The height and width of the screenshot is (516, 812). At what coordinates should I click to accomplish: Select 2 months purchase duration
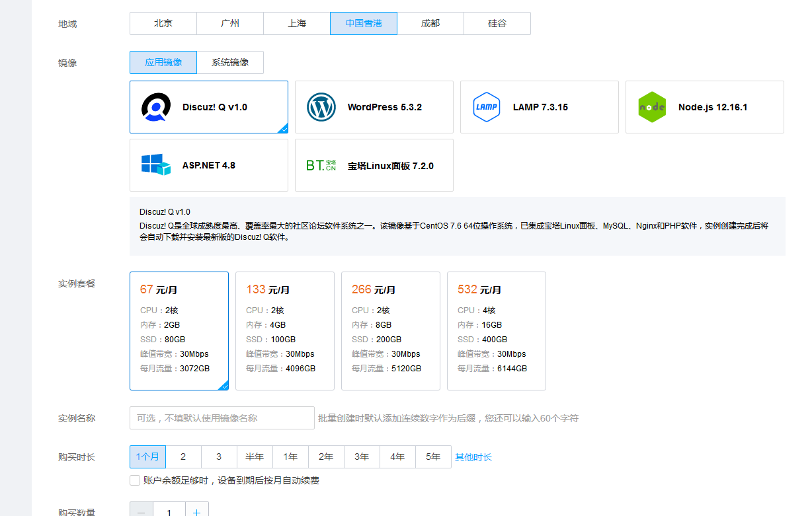183,457
